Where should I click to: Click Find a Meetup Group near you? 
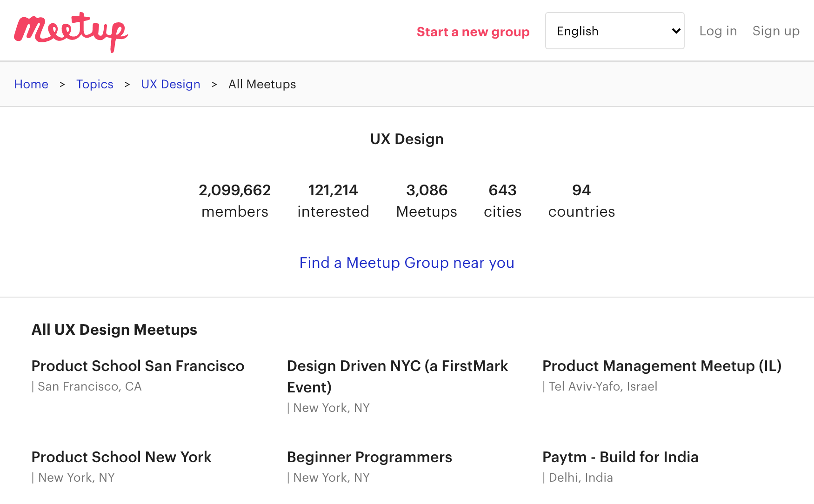[x=407, y=263]
